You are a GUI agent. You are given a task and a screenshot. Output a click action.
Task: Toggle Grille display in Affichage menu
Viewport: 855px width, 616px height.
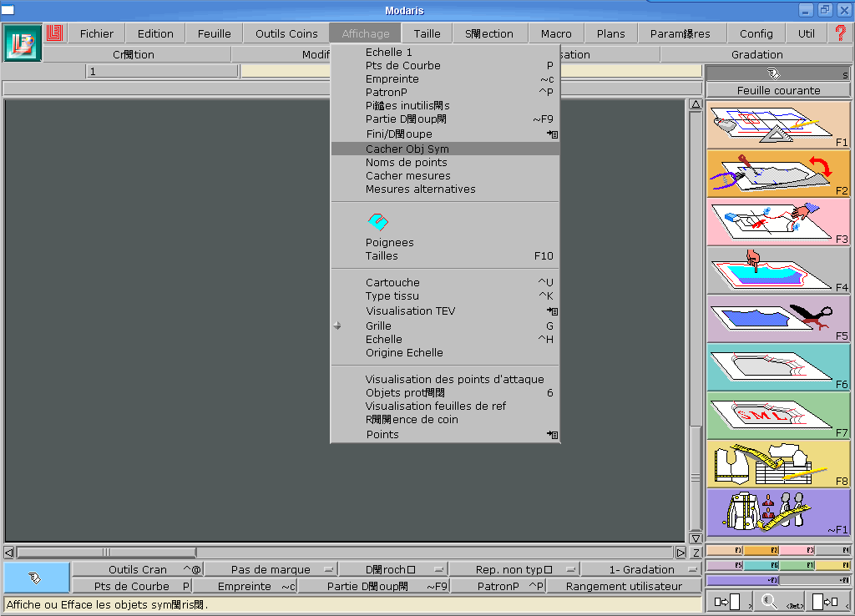(x=446, y=326)
